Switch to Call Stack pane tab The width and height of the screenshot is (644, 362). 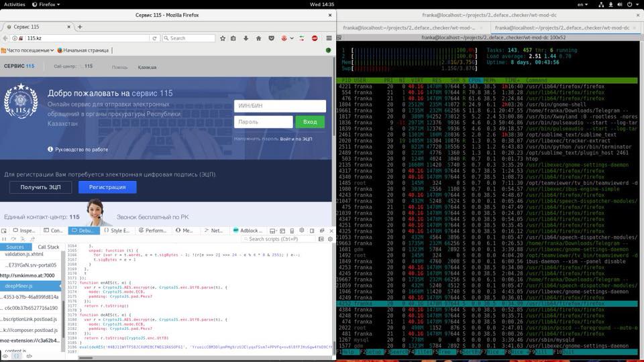(48, 247)
